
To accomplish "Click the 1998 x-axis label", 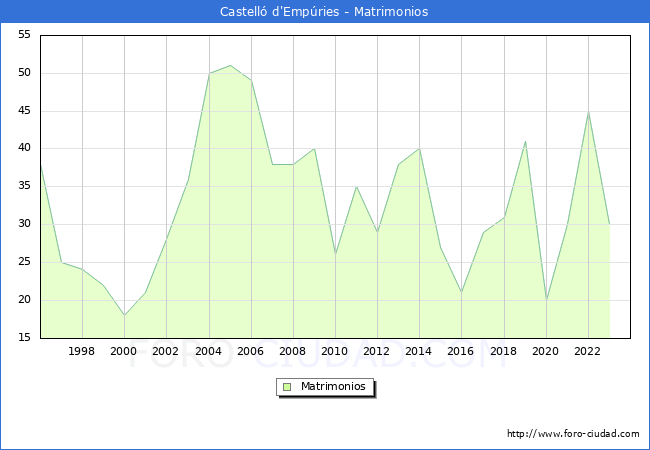I will (82, 352).
